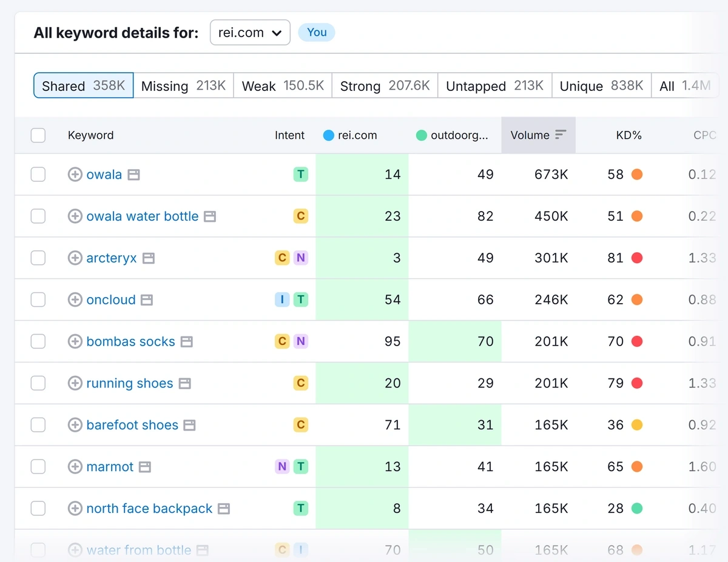Select the arcteryx row checkbox
The width and height of the screenshot is (728, 562).
click(38, 258)
